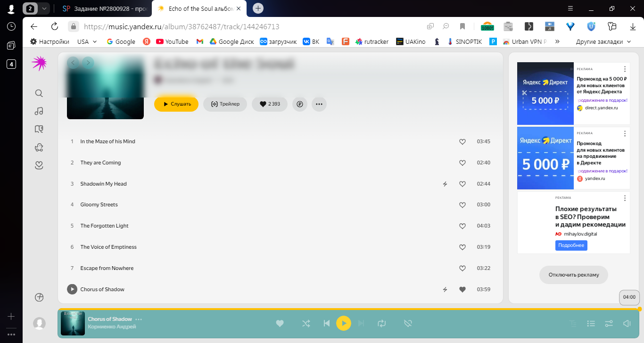Viewport: 644px width, 343px height.
Task: Skip to previous track in player
Action: click(326, 323)
